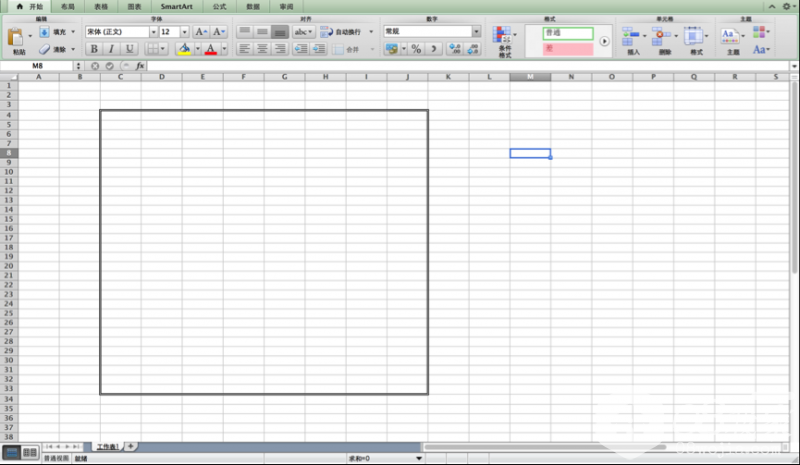This screenshot has width=800, height=465.
Task: Toggle italic formatting
Action: (112, 49)
